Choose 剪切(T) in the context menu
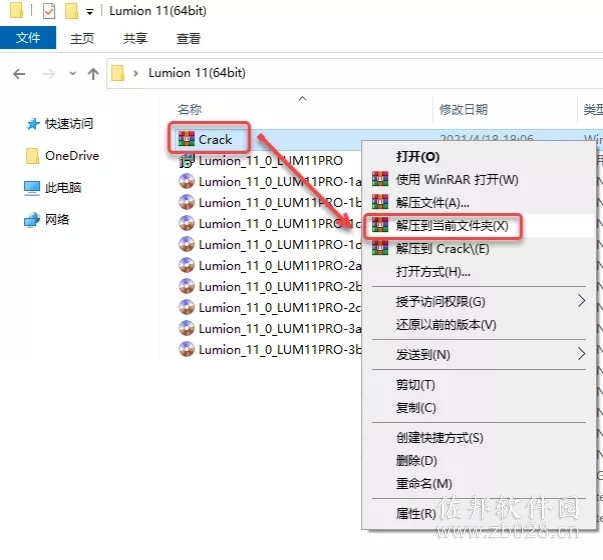 416,385
